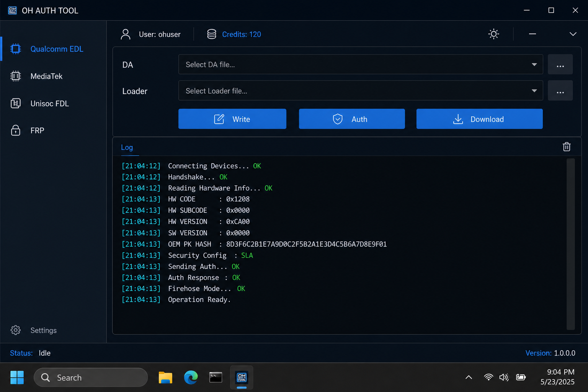Click the OH Auth Tool title bar logo
The height and width of the screenshot is (392, 588).
tap(12, 10)
